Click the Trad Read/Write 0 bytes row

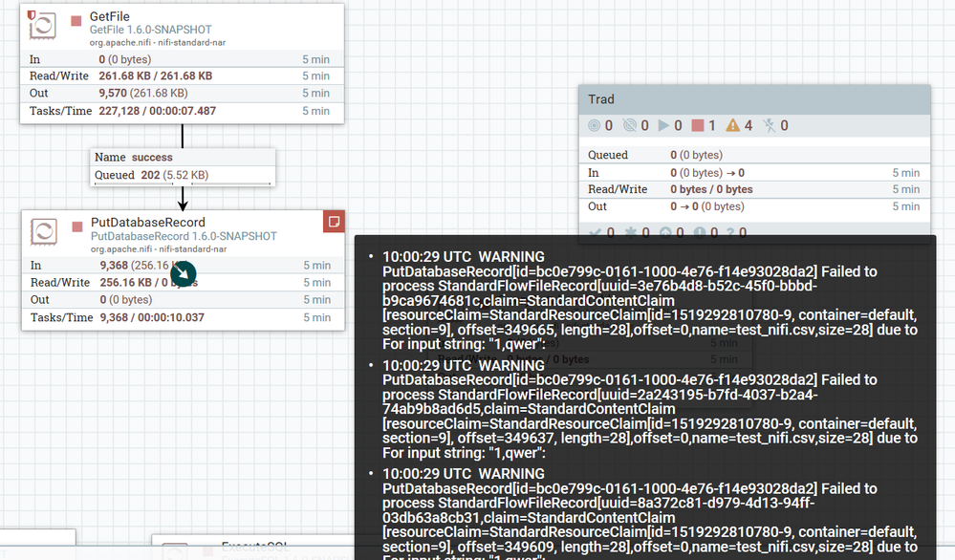[x=754, y=189]
